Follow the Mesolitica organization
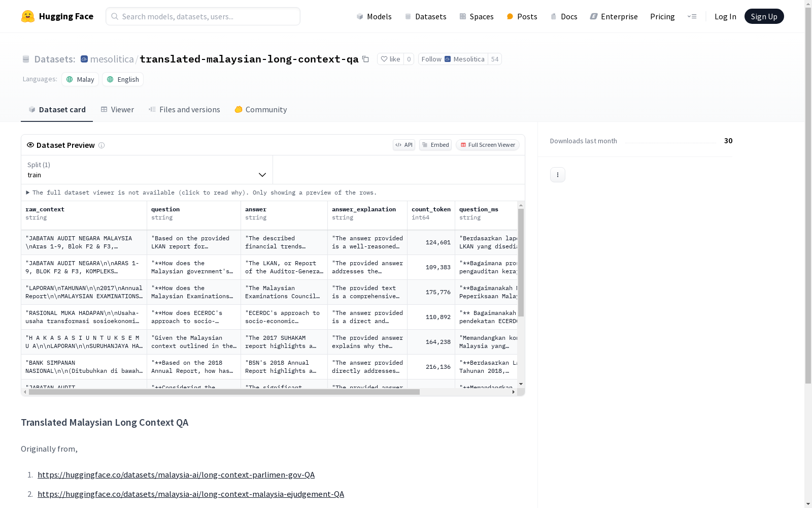This screenshot has width=812, height=508. (x=453, y=59)
